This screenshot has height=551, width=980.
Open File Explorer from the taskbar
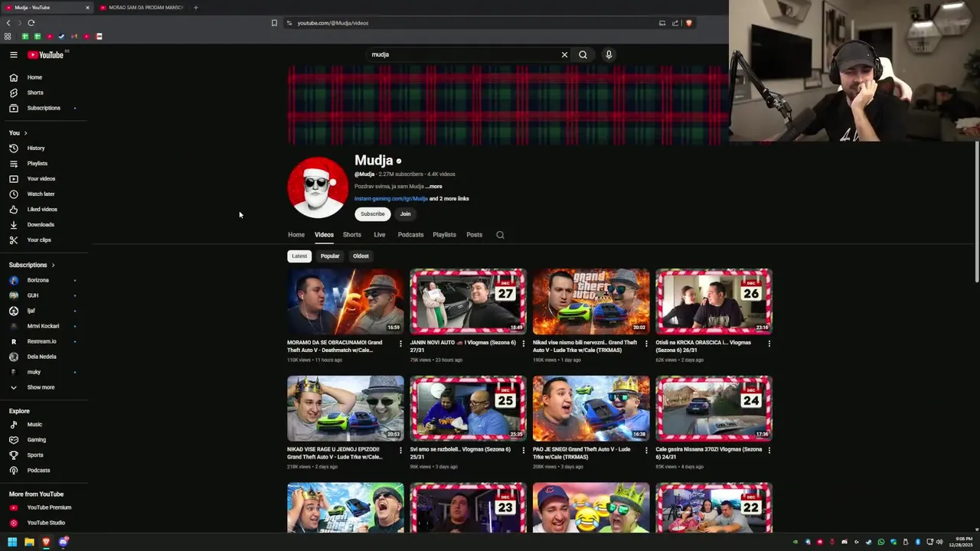(x=29, y=542)
